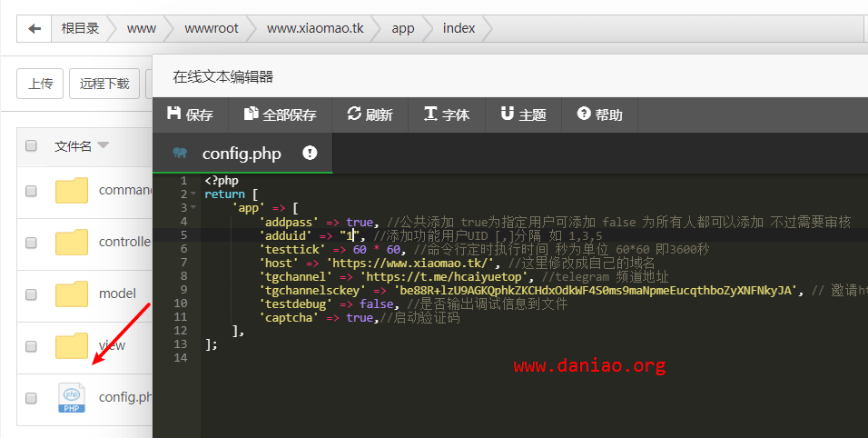Click the config.php PHP file icon
Screen dimensions: 868x438
pyautogui.click(x=72, y=398)
